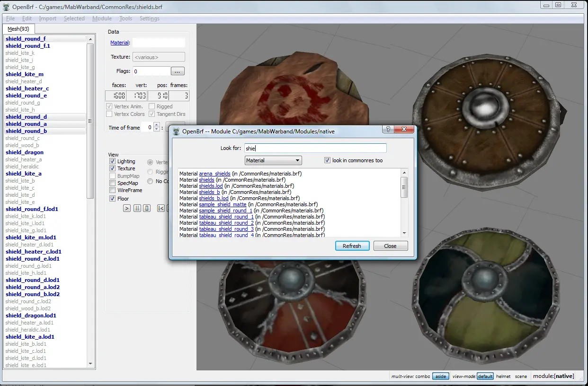Open the arena_shields material link
The image size is (588, 386).
(214, 174)
